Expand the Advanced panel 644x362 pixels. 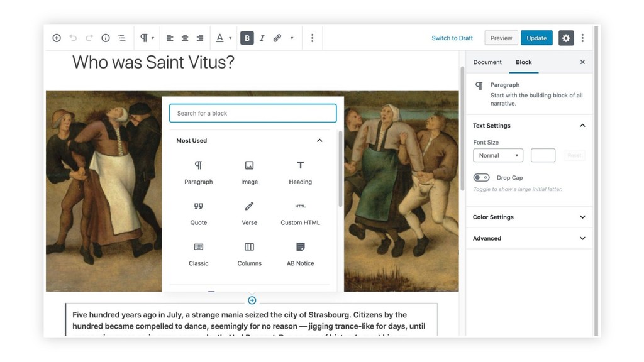click(530, 238)
